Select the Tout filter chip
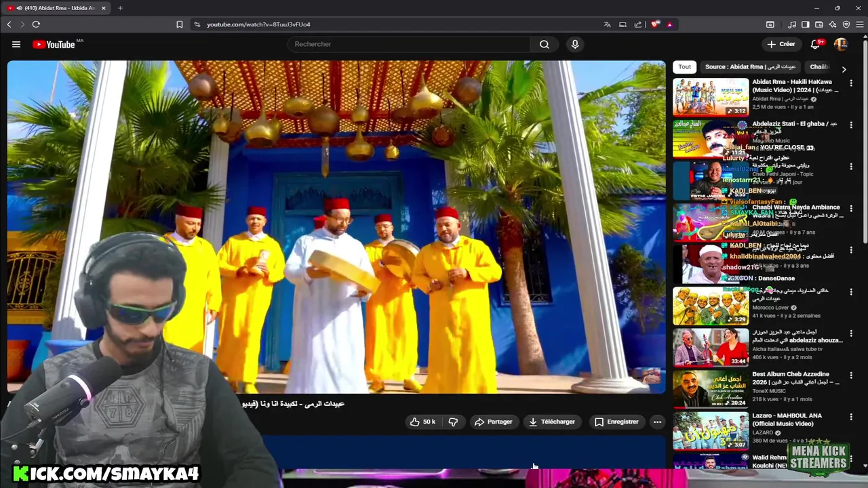The width and height of the screenshot is (868, 488). tap(685, 67)
